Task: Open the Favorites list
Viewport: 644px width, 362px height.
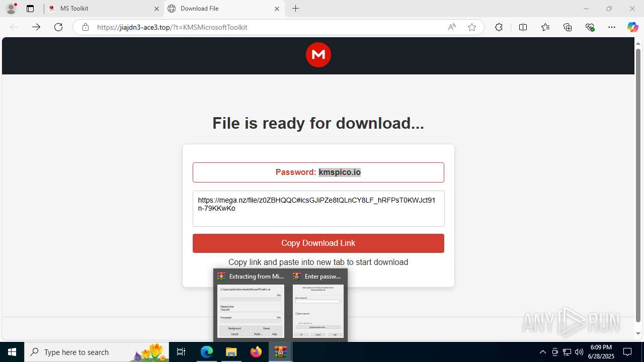Action: [x=545, y=27]
